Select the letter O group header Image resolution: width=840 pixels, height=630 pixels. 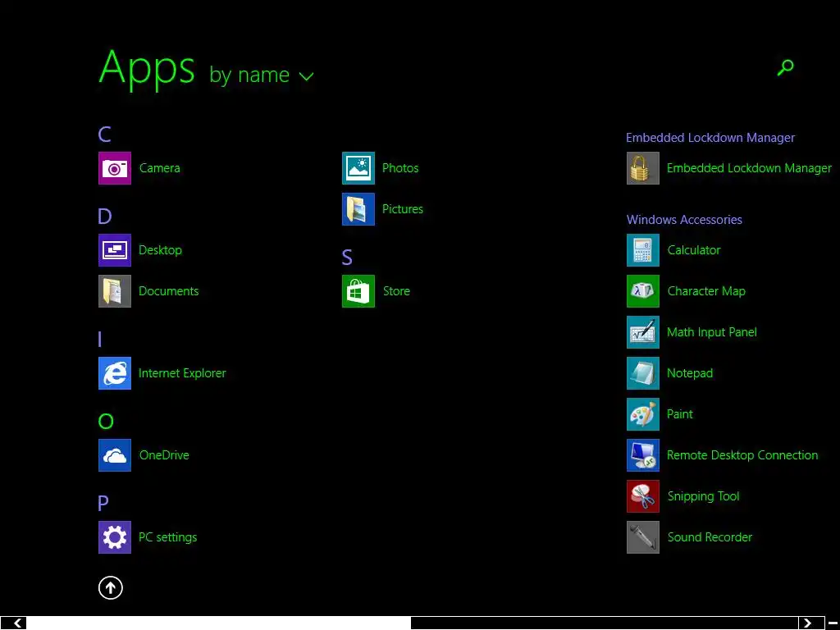click(x=106, y=421)
